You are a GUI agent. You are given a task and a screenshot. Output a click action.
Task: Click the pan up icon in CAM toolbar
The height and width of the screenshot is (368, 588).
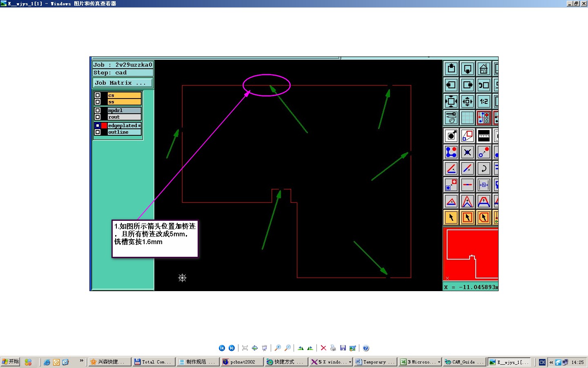[x=451, y=69]
